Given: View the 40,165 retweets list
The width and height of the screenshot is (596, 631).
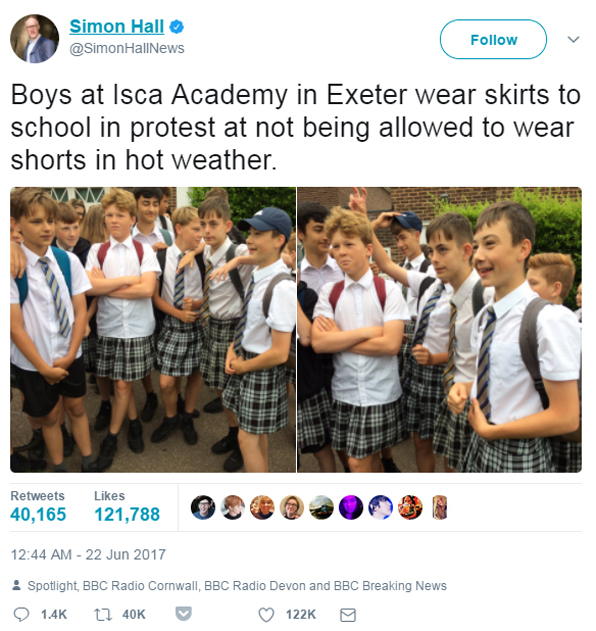Looking at the screenshot, I should click(x=38, y=506).
